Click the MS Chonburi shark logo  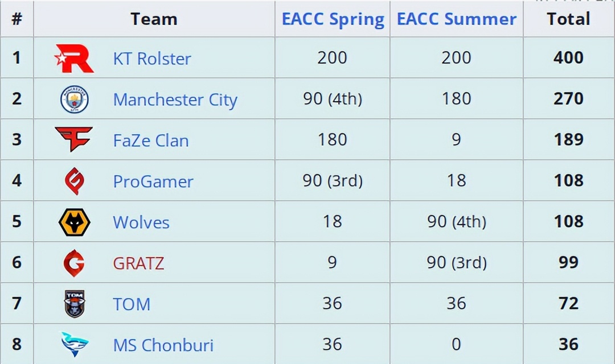75,344
